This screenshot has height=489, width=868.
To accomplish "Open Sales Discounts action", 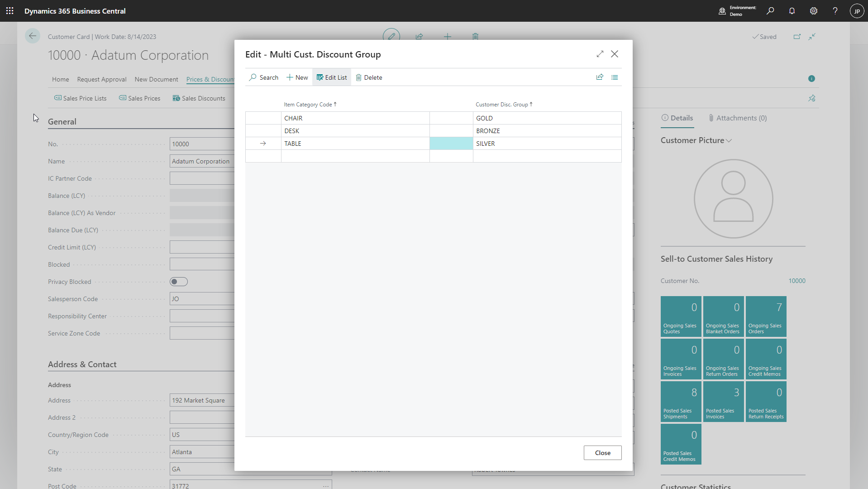I will [x=199, y=98].
